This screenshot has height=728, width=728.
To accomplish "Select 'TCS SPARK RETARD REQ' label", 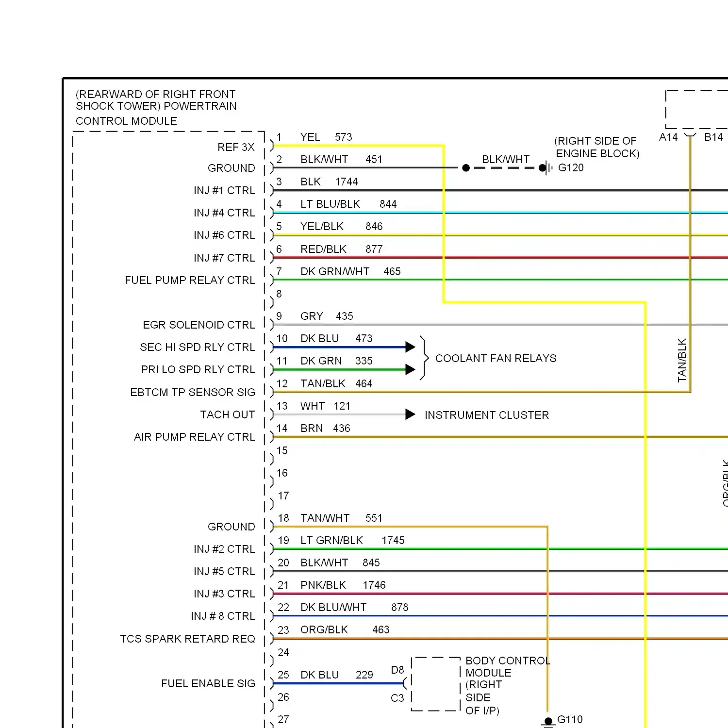I will [187, 639].
